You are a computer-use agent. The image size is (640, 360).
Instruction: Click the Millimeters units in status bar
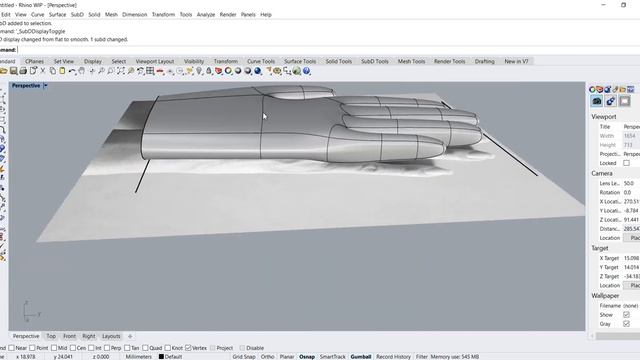tap(138, 357)
